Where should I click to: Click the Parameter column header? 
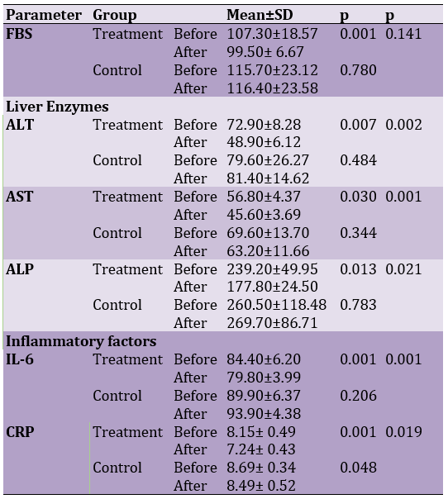[44, 15]
